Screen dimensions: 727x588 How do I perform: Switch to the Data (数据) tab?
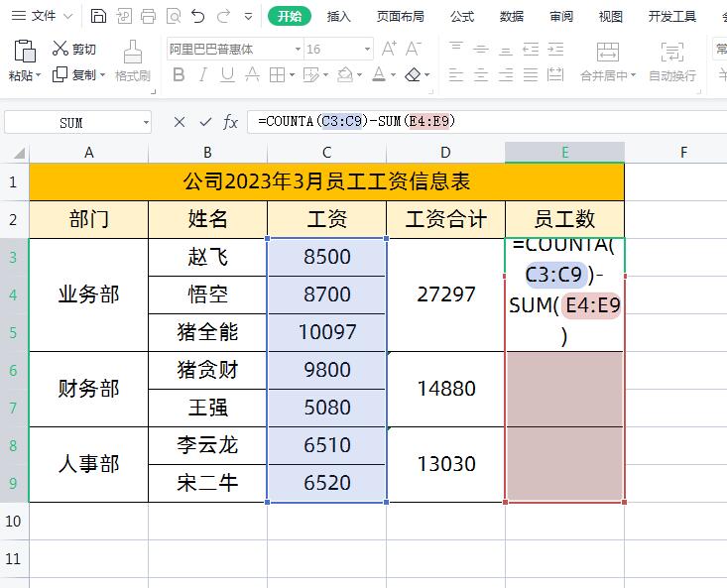click(x=512, y=17)
